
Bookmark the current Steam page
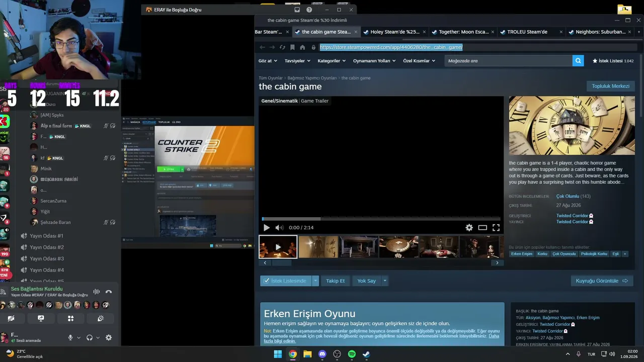[292, 47]
